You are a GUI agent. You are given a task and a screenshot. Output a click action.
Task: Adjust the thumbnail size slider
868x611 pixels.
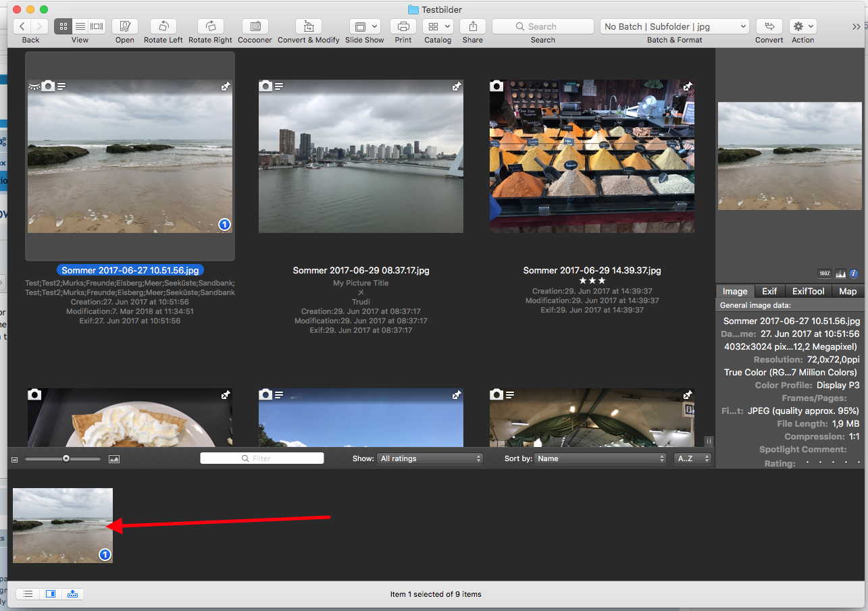[66, 458]
